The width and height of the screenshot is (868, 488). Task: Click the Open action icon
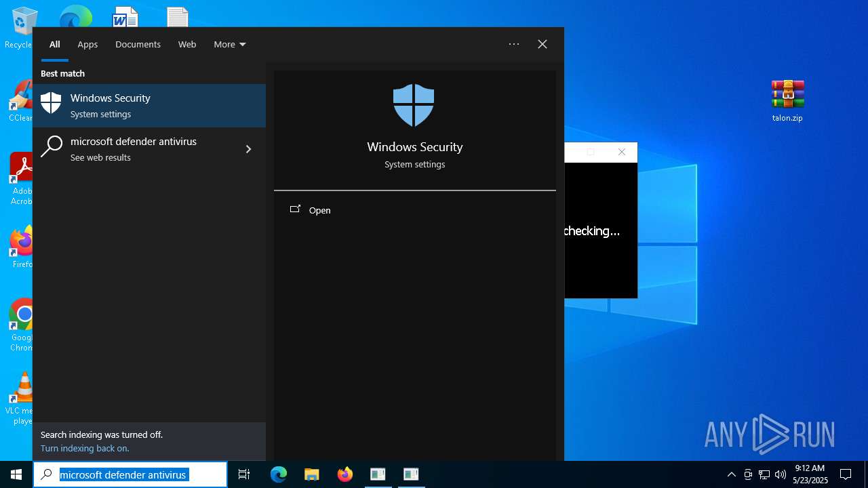click(295, 209)
